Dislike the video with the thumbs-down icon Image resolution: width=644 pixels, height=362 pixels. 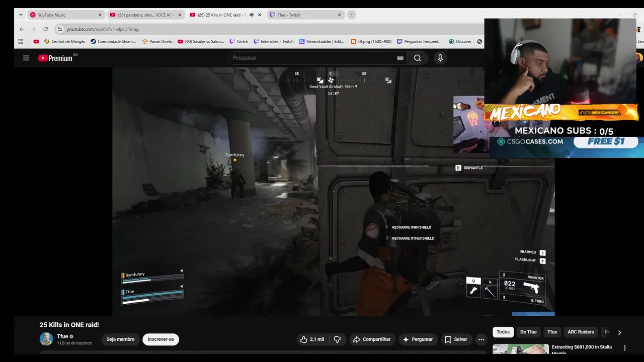338,339
